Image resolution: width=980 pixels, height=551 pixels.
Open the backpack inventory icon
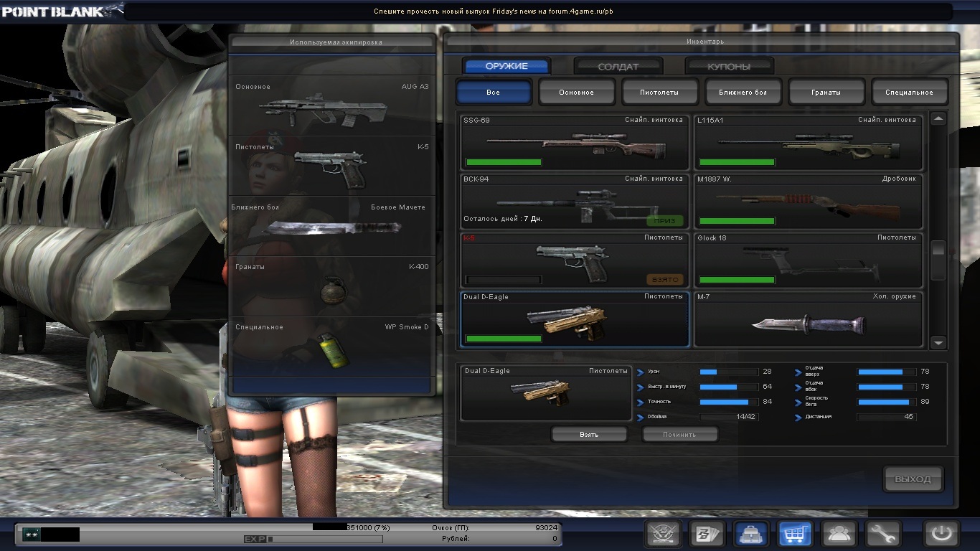click(751, 534)
